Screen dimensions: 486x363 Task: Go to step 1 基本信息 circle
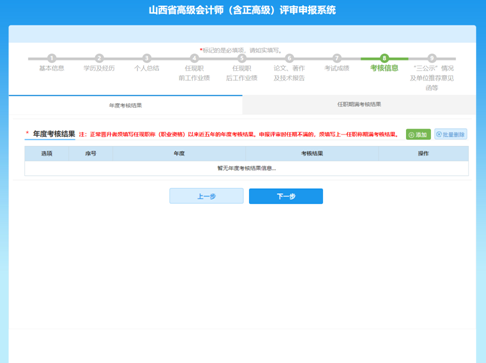click(x=52, y=58)
